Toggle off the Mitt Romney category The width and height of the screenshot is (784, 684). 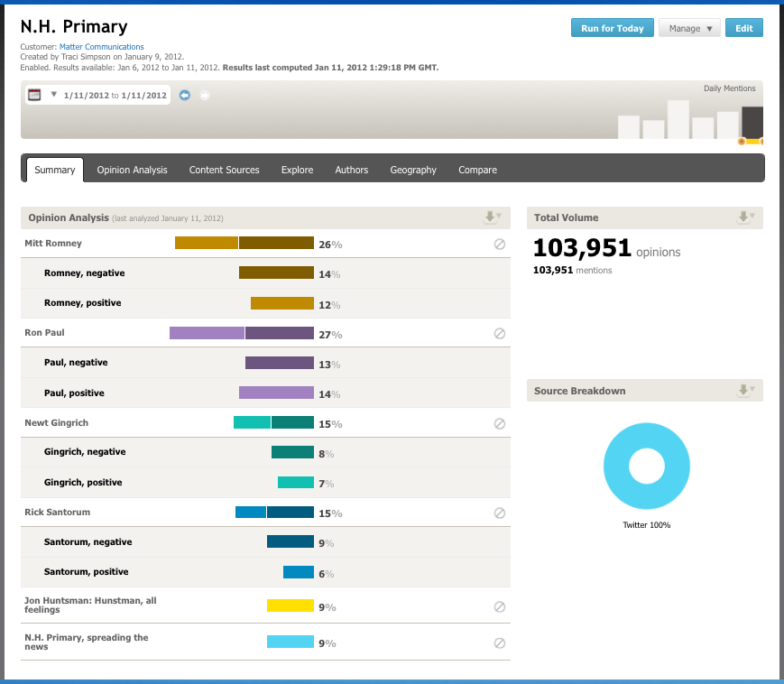tap(500, 245)
